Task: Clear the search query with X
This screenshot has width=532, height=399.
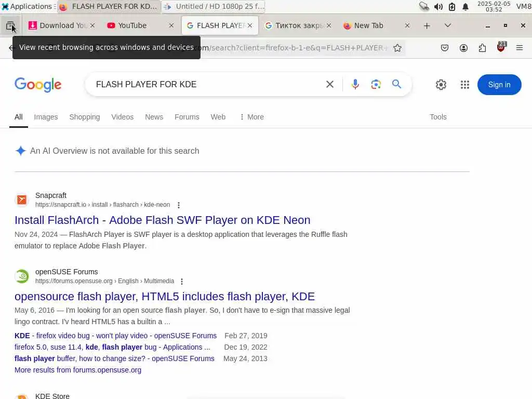Action: [x=330, y=85]
